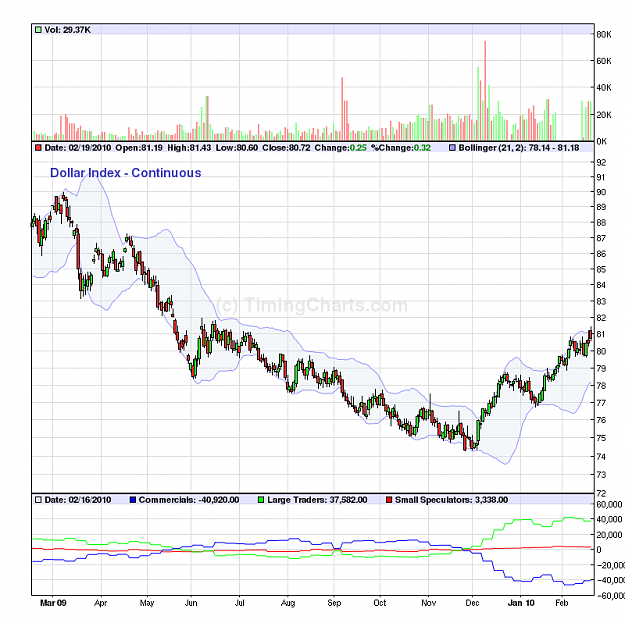The height and width of the screenshot is (623, 625).
Task: Click the Bollinger legend color square
Action: 452,148
